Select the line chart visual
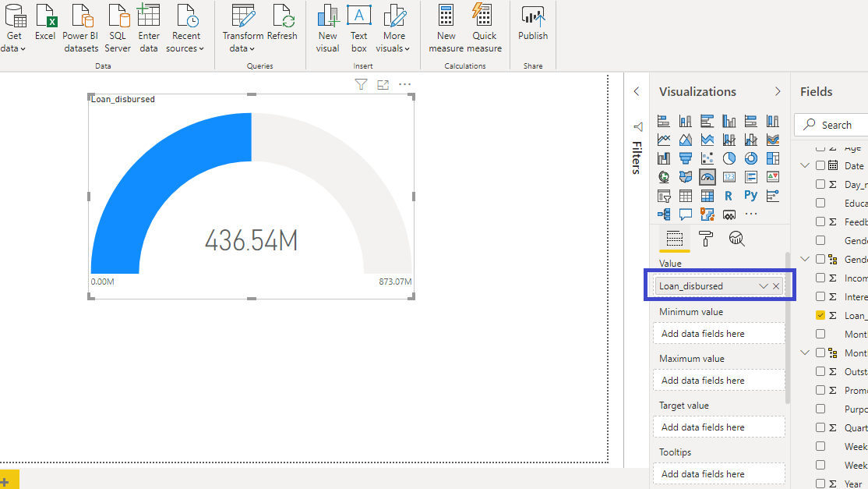This screenshot has height=489, width=868. [x=664, y=140]
